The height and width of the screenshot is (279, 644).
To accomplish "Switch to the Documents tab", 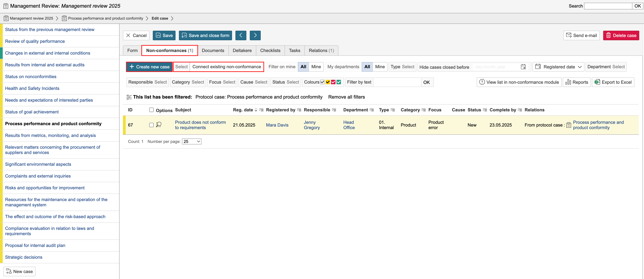I will pyautogui.click(x=213, y=50).
